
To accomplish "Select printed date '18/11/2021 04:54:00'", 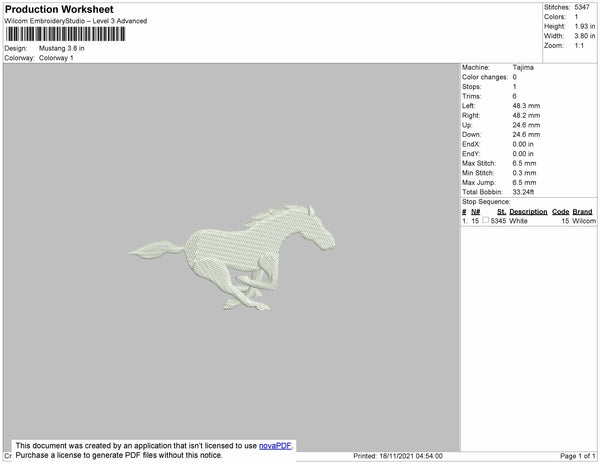I will pos(411,456).
